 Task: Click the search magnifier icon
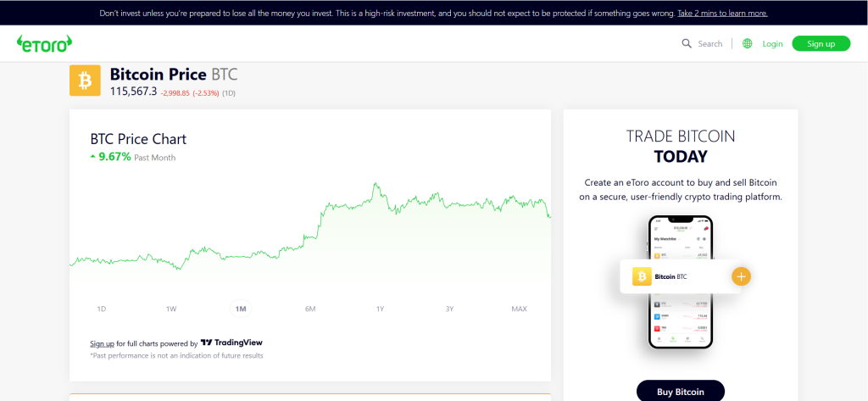pos(687,43)
